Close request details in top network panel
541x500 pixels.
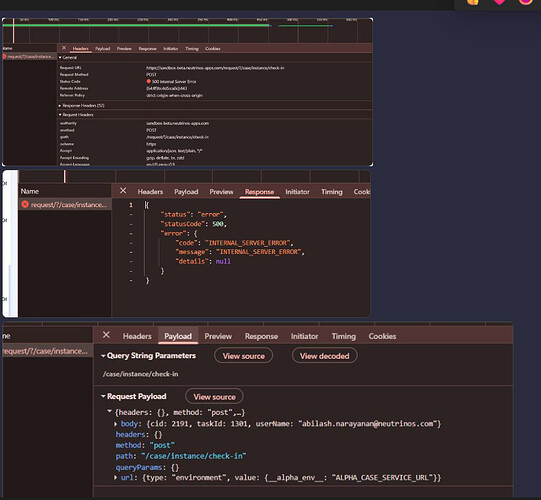(64, 48)
